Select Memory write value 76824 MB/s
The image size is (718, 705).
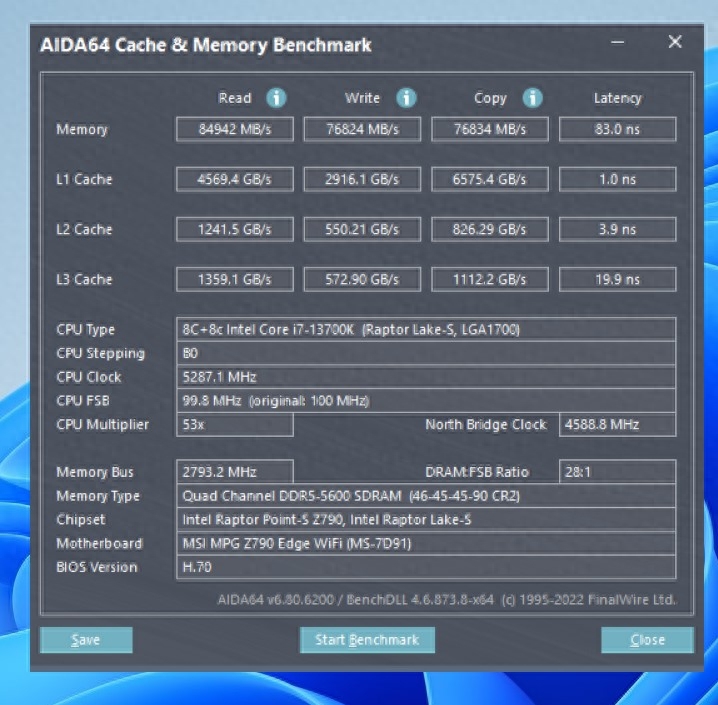tap(362, 129)
